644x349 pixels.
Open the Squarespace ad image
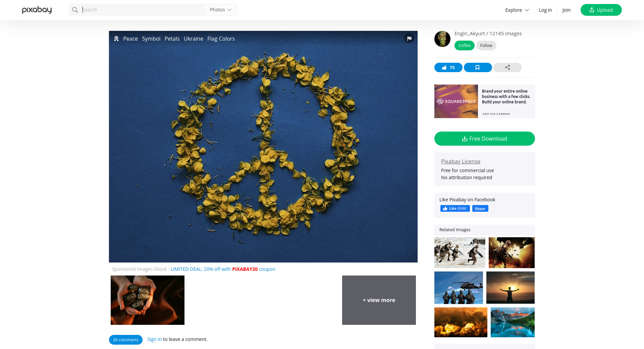tap(456, 101)
